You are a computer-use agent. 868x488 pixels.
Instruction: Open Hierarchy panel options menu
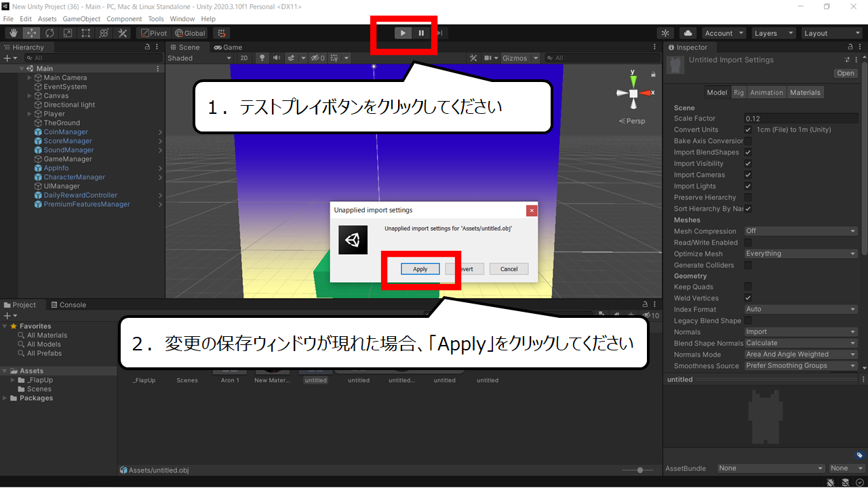tap(158, 47)
